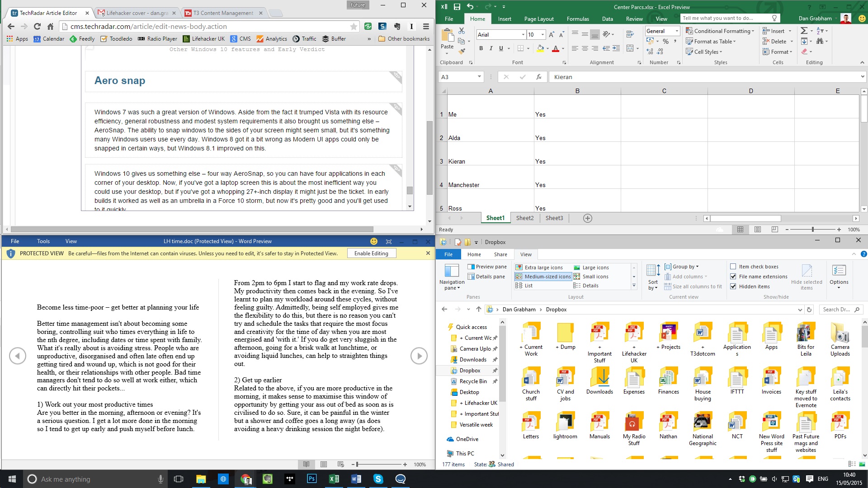The width and height of the screenshot is (868, 488).
Task: Enable Item check boxes in File Explorer
Action: pos(732,266)
